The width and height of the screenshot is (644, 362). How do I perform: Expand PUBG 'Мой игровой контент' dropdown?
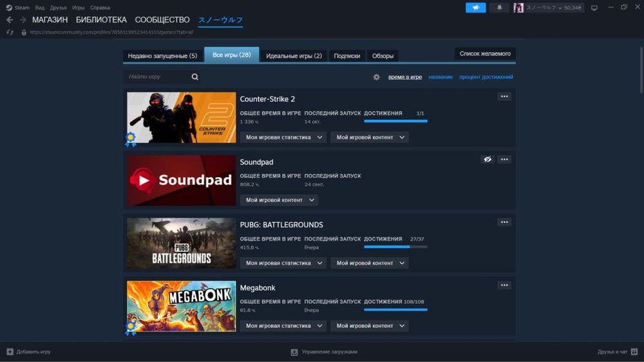tap(370, 263)
